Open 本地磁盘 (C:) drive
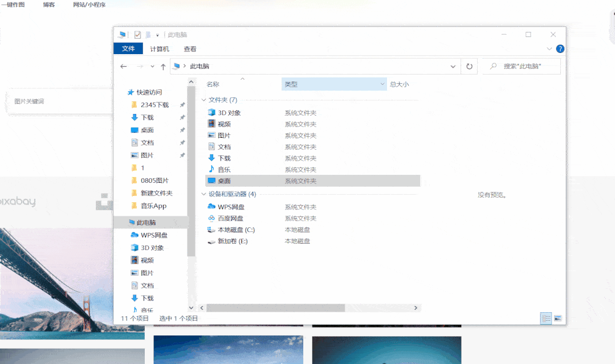The height and width of the screenshot is (364, 615). (x=236, y=230)
